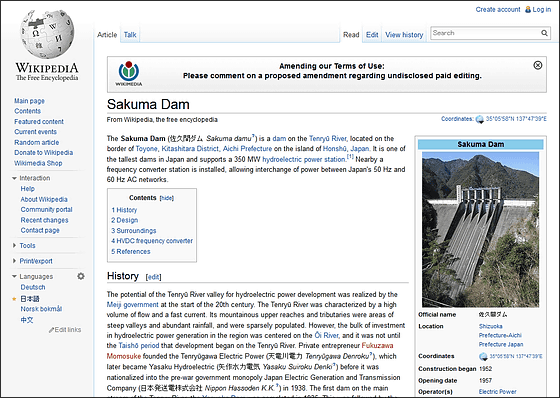Click the History section edit link
The height and width of the screenshot is (398, 560).
(154, 277)
